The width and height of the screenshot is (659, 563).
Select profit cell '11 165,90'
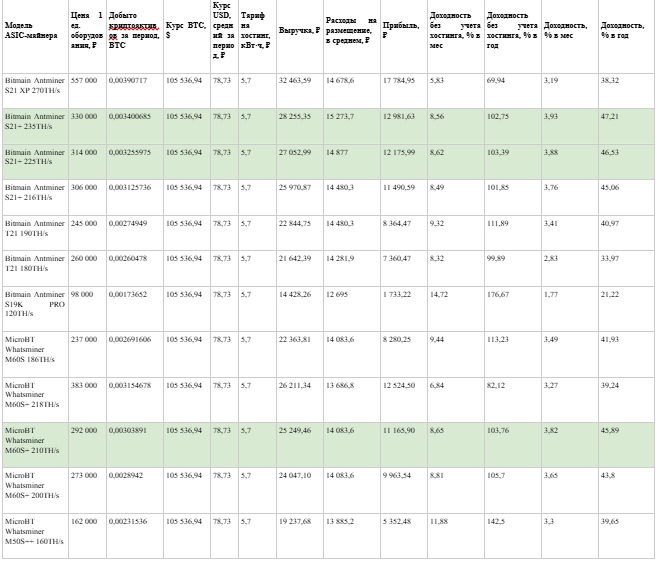click(x=403, y=445)
